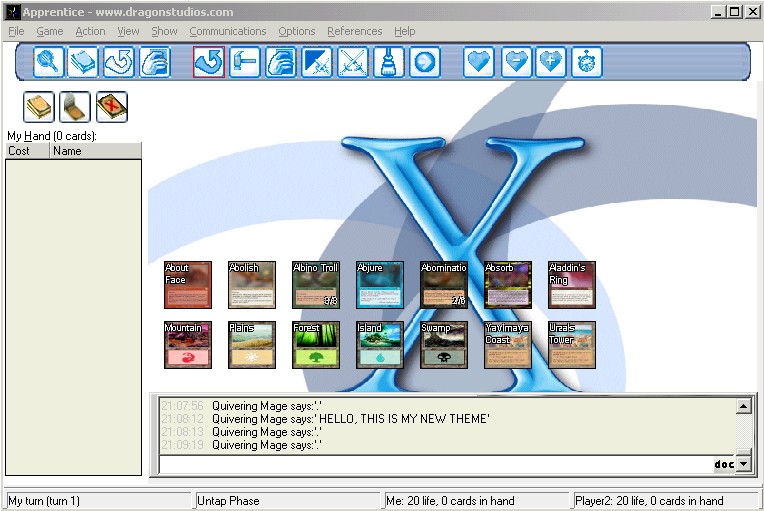Screen dimensions: 764x511
Task: Click the empty My Hand list area
Action: pyautogui.click(x=74, y=317)
